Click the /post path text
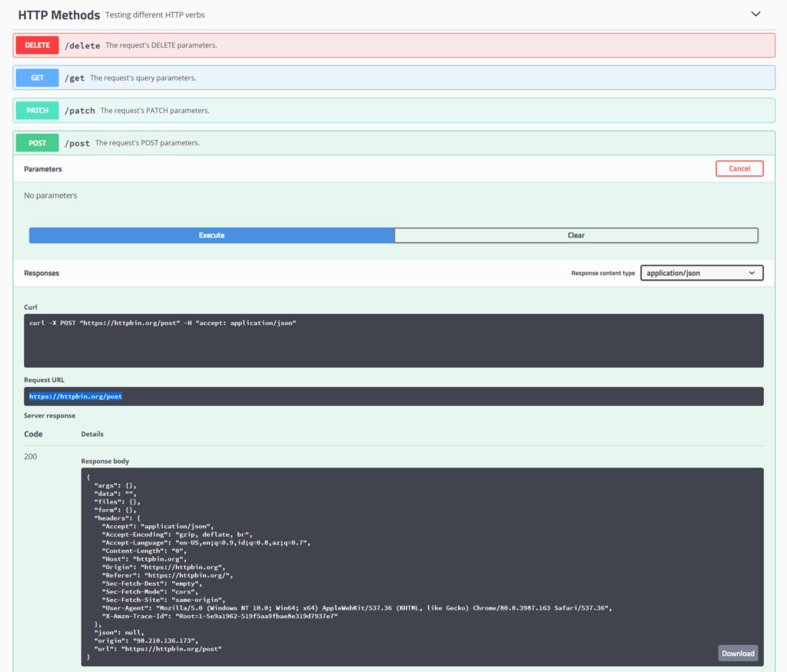 click(78, 143)
